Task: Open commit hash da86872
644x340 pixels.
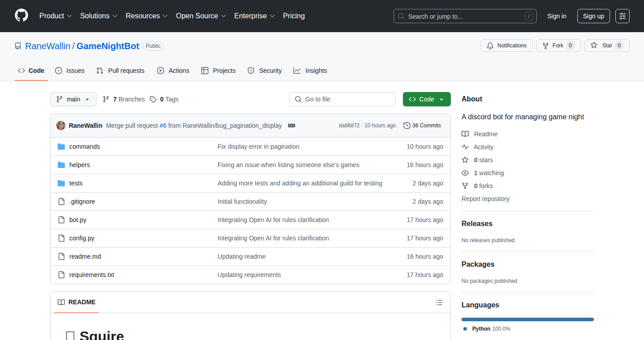Action: tap(349, 126)
